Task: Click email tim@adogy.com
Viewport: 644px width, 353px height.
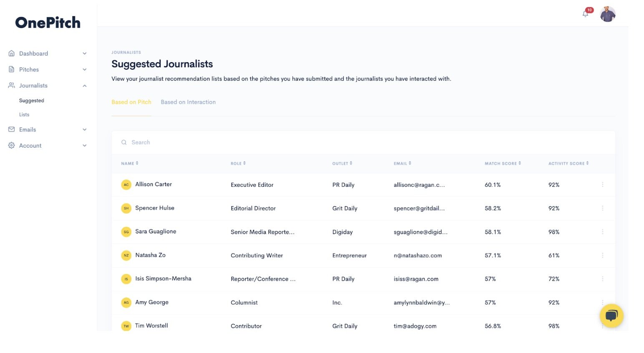Action: (x=415, y=326)
